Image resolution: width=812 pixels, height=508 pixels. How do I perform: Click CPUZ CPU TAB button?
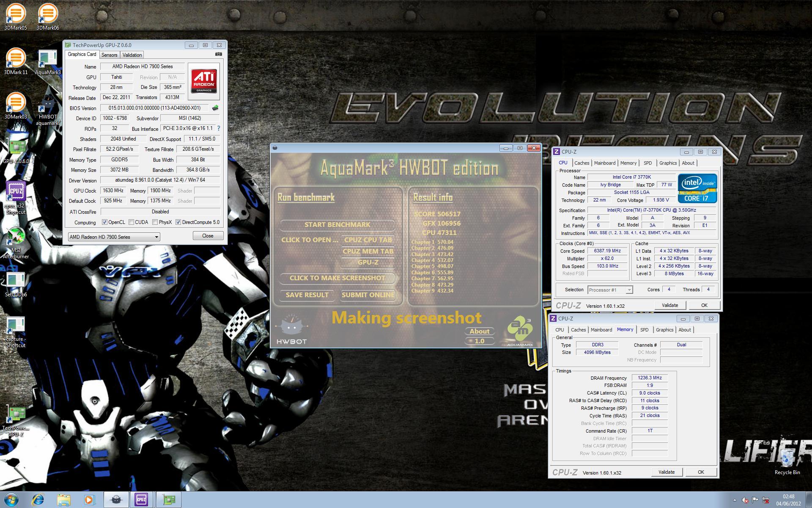368,240
